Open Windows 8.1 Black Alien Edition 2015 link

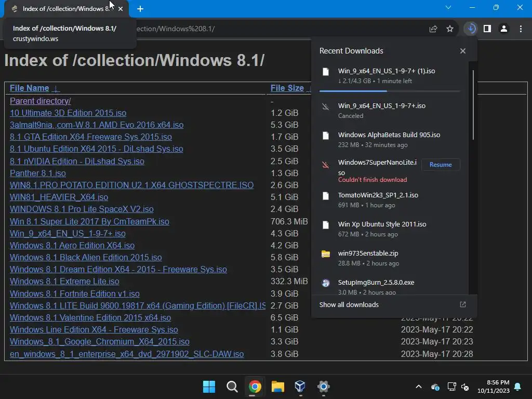coord(86,258)
